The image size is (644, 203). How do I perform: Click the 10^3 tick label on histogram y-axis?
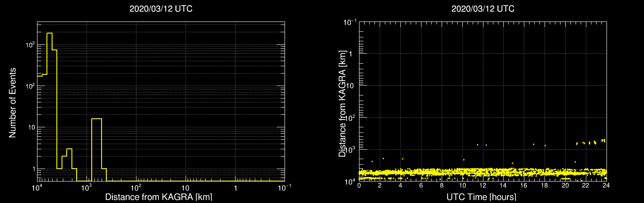point(30,45)
